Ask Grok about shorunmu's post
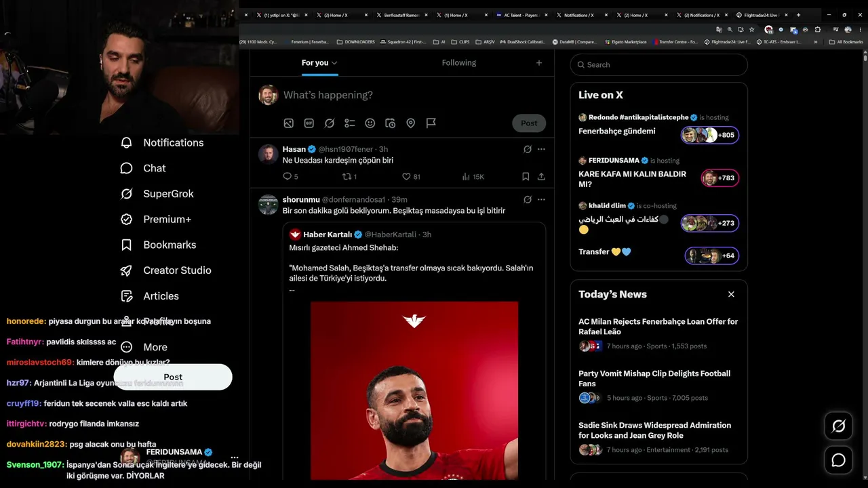 coord(528,200)
